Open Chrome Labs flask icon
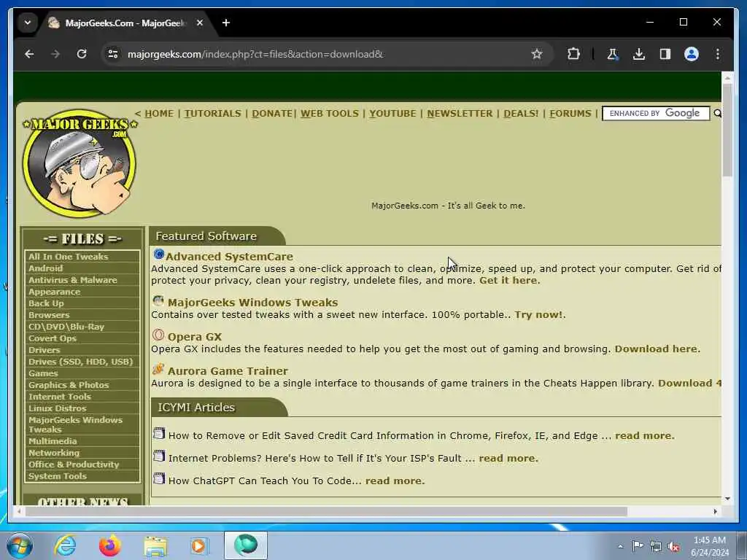This screenshot has height=560, width=747. (613, 54)
